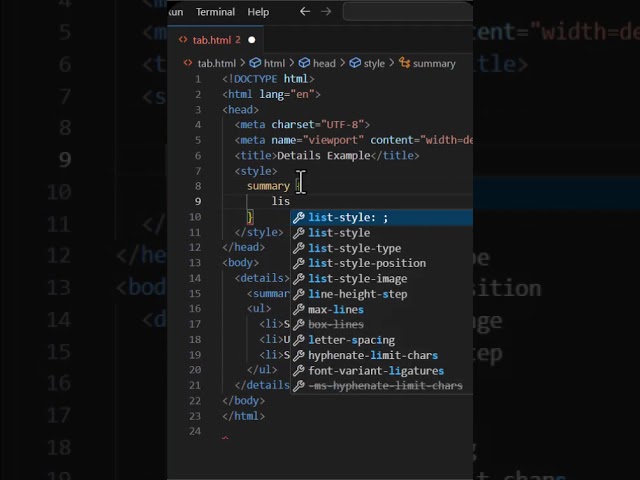
Task: Click the wrench icon beside box-lines
Action: (299, 324)
